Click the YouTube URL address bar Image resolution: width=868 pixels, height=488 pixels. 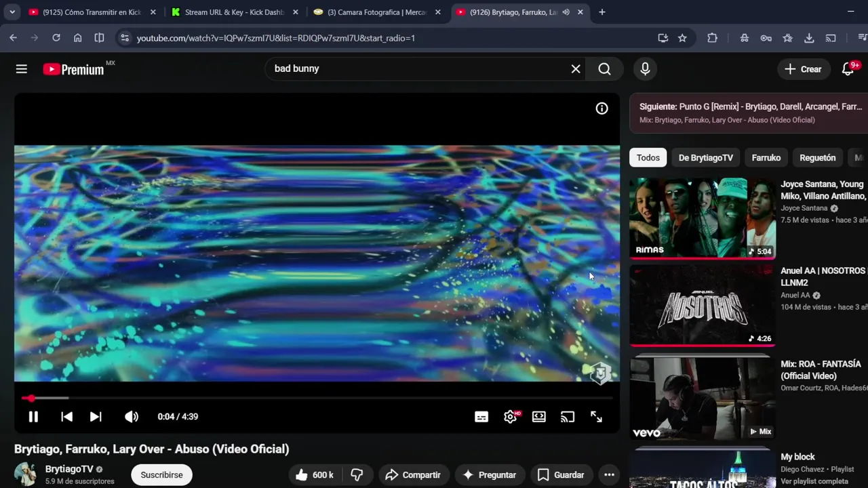pyautogui.click(x=276, y=38)
